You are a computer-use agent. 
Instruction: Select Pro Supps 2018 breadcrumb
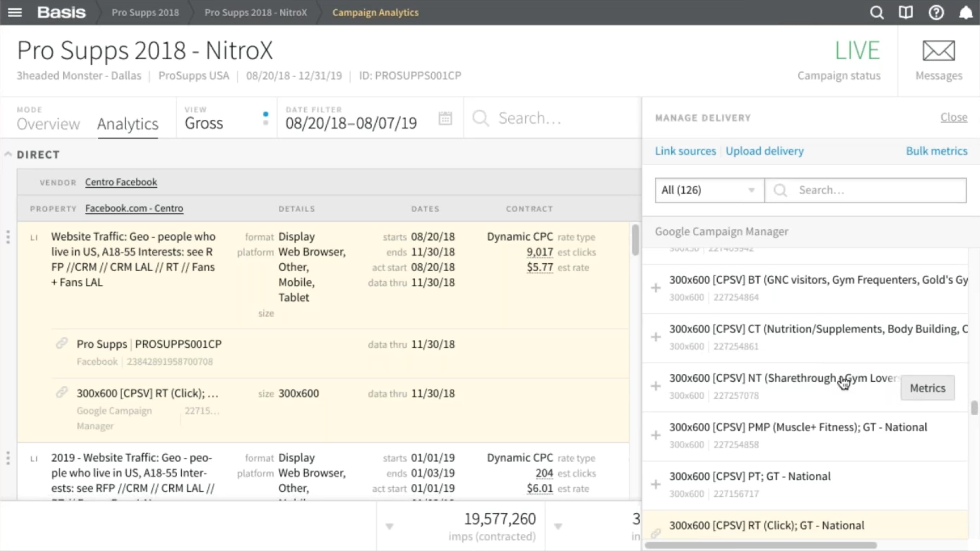pyautogui.click(x=145, y=12)
